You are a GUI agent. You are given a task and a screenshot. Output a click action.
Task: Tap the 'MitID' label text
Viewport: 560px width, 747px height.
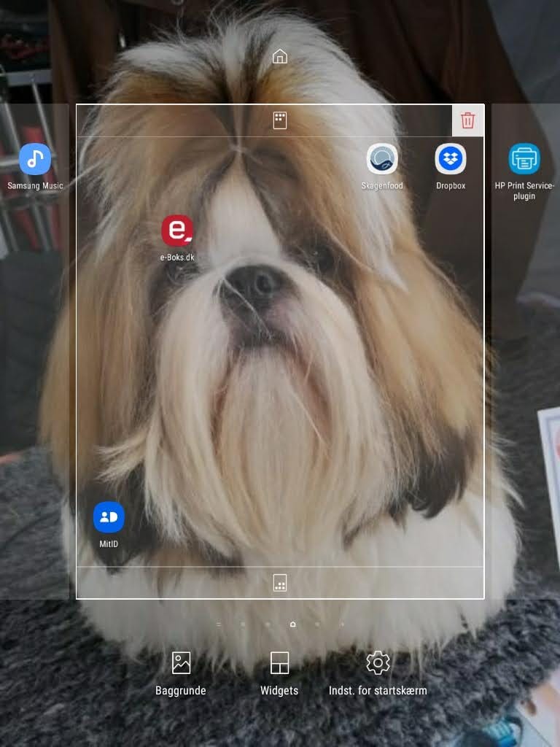coord(109,543)
